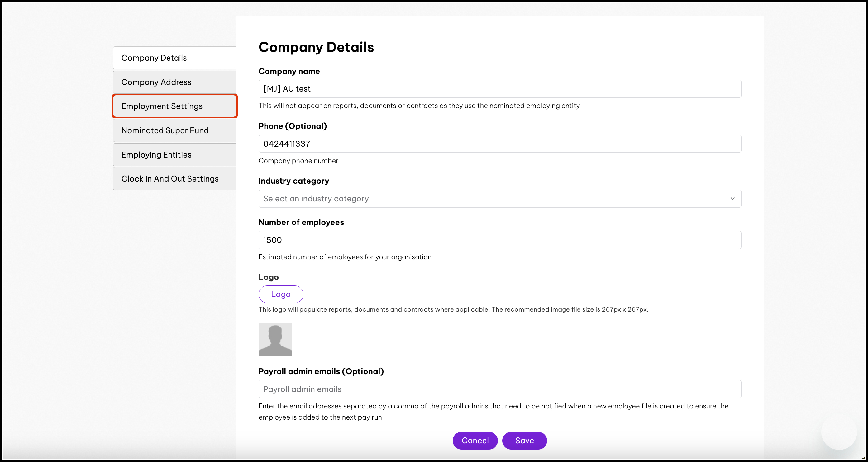This screenshot has height=462, width=868.
Task: Click into the Phone number field
Action: click(499, 144)
